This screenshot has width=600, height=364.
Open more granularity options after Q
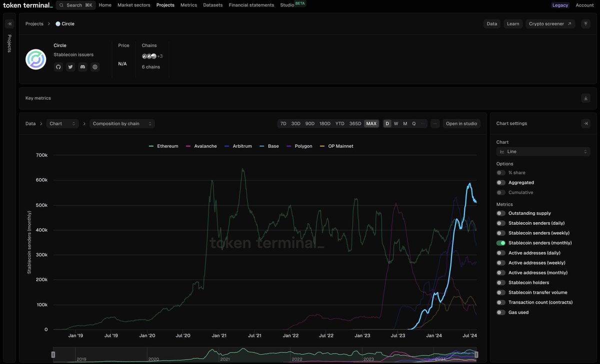(423, 123)
